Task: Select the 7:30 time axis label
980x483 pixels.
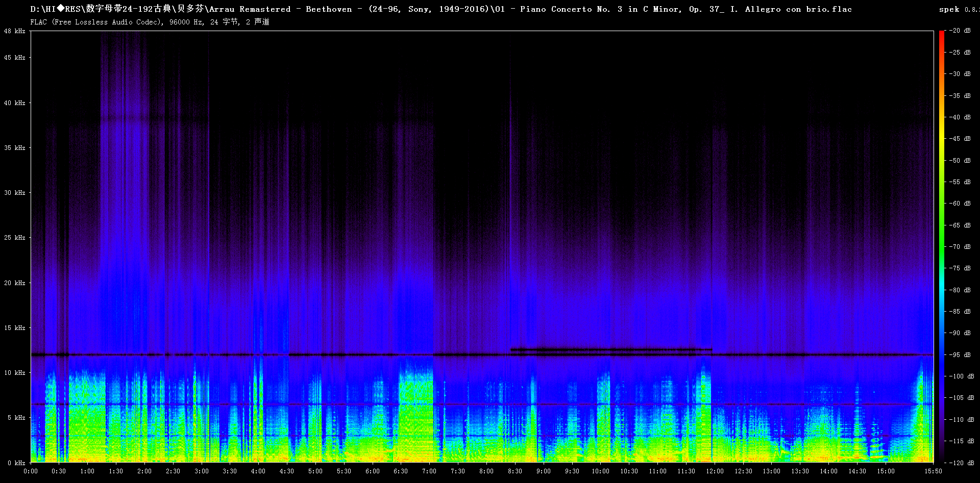Action: click(458, 471)
